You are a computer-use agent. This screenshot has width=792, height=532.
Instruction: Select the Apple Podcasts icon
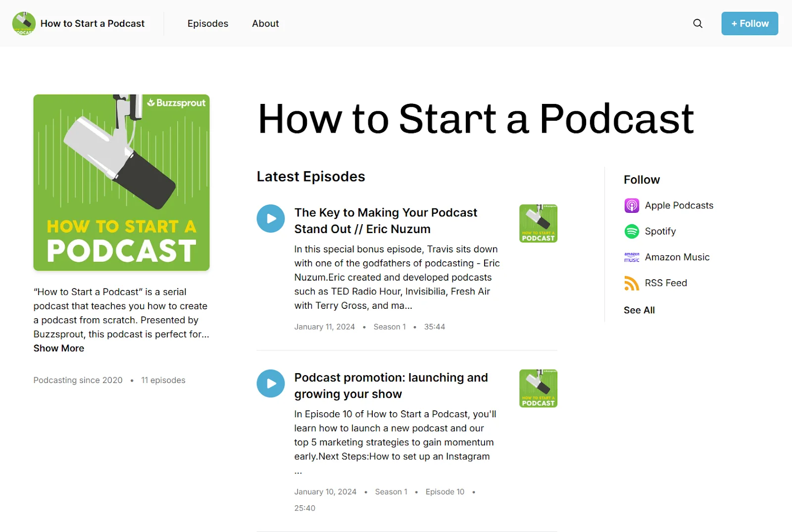pyautogui.click(x=631, y=205)
